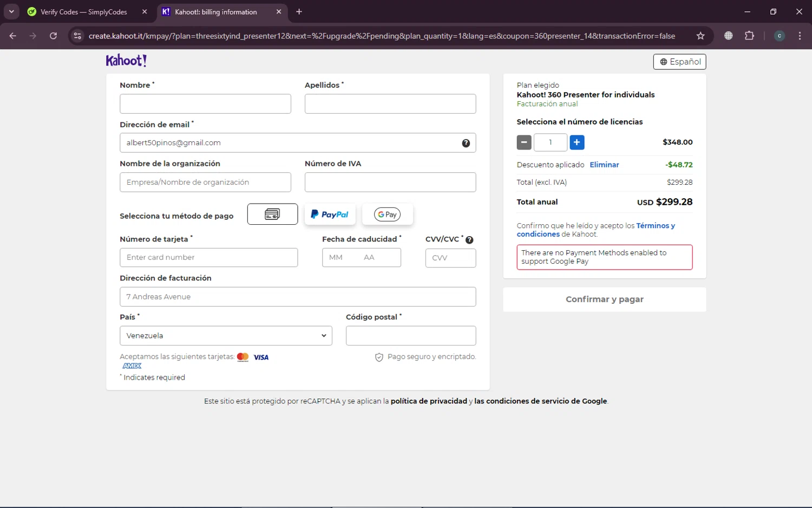Click the Kahoot! logo
Screen dimensions: 812x508
click(x=126, y=61)
